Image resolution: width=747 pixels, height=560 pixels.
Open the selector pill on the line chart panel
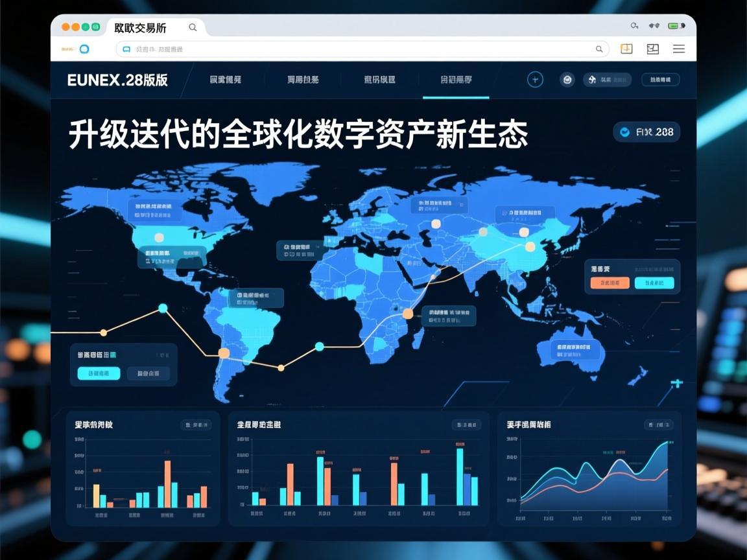659,425
